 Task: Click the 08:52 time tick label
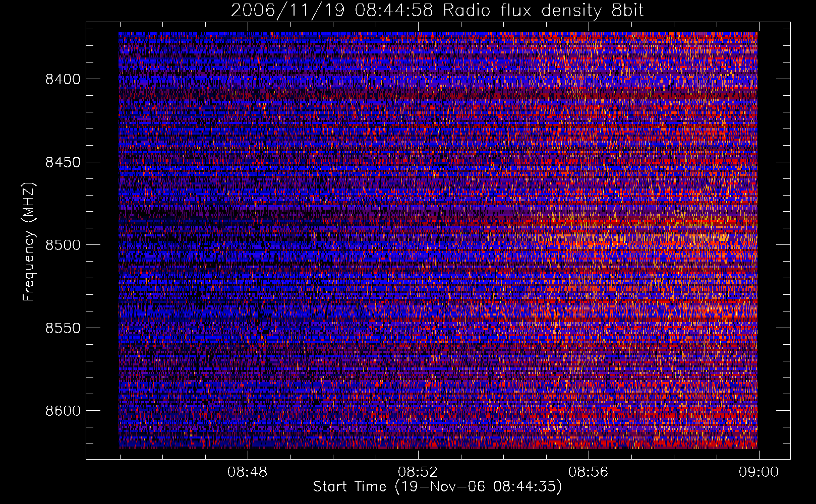coord(418,472)
